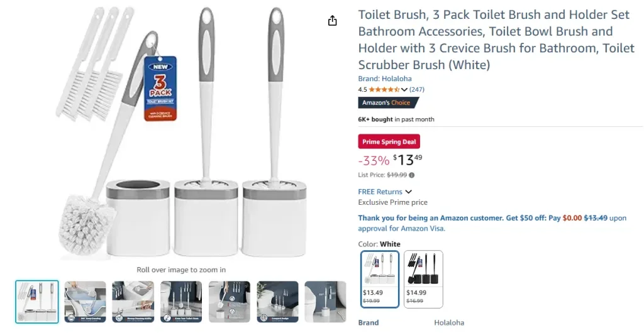Image resolution: width=644 pixels, height=333 pixels.
Task: Open the 247 customer reviews link
Action: point(417,90)
